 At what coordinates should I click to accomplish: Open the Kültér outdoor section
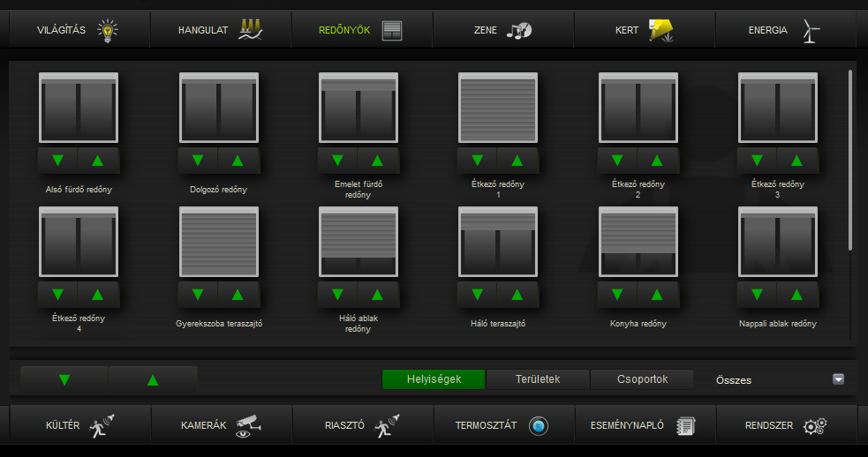[x=79, y=425]
